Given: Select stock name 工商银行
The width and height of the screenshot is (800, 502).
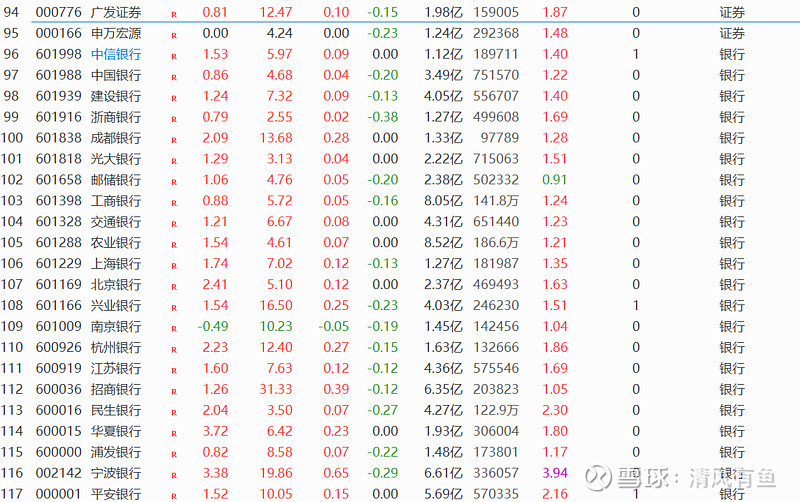Looking at the screenshot, I should pyautogui.click(x=116, y=200).
